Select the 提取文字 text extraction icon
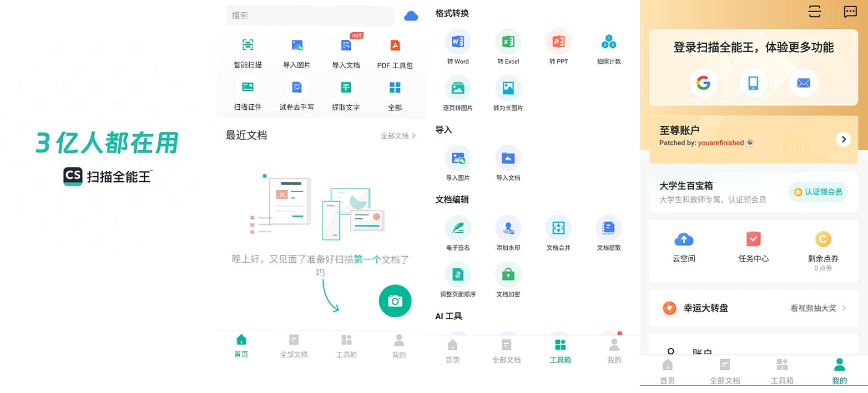The width and height of the screenshot is (868, 393). 346,88
